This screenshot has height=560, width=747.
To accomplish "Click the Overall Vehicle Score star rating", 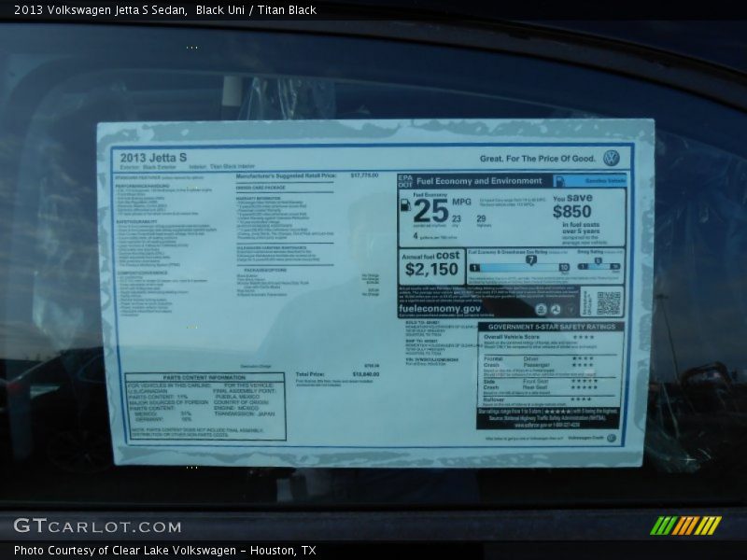I will tap(584, 337).
